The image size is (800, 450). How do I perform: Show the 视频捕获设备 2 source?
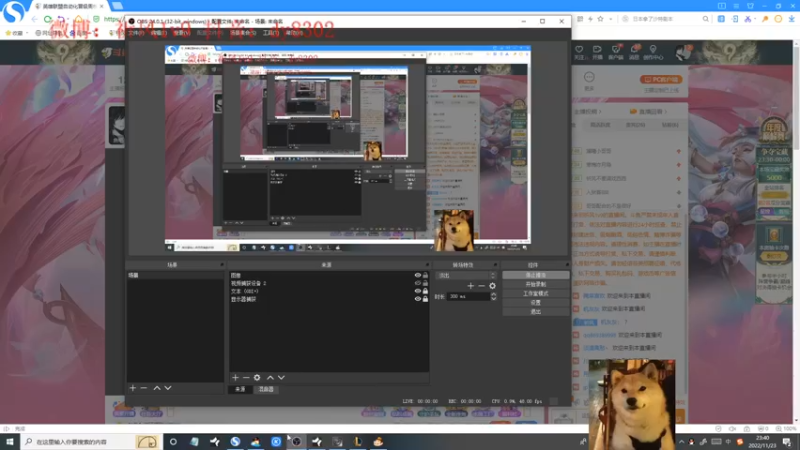pos(417,283)
